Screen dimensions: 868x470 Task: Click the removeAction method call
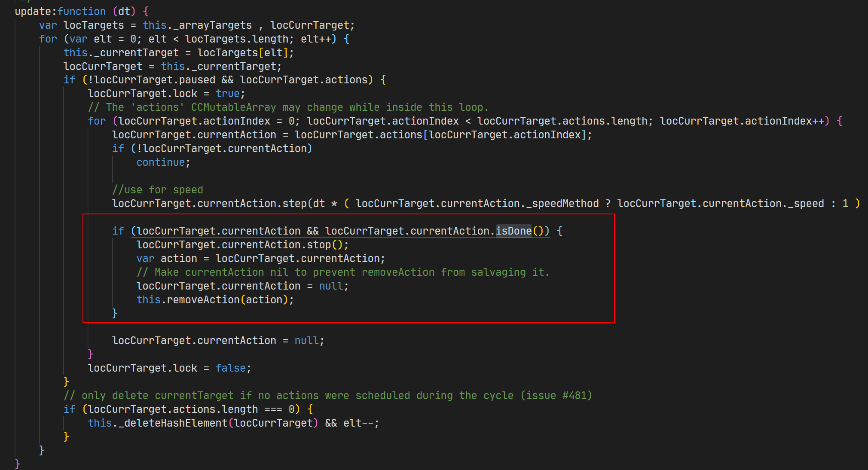click(x=203, y=300)
